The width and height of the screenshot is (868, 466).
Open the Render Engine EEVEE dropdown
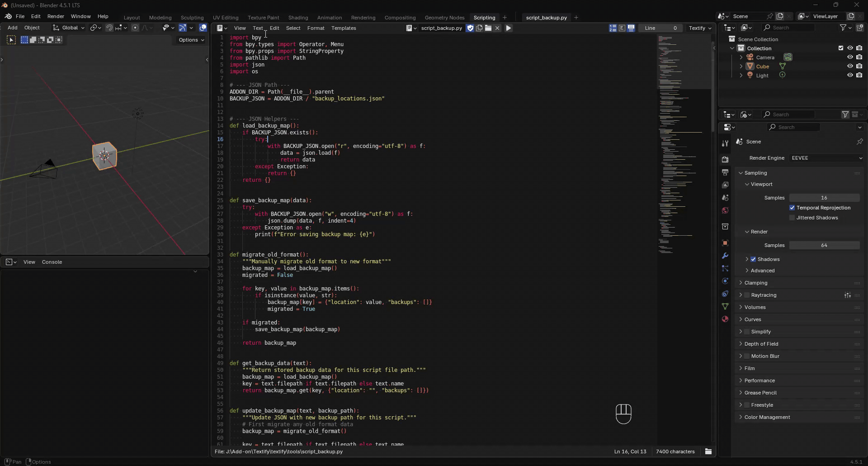(x=826, y=158)
